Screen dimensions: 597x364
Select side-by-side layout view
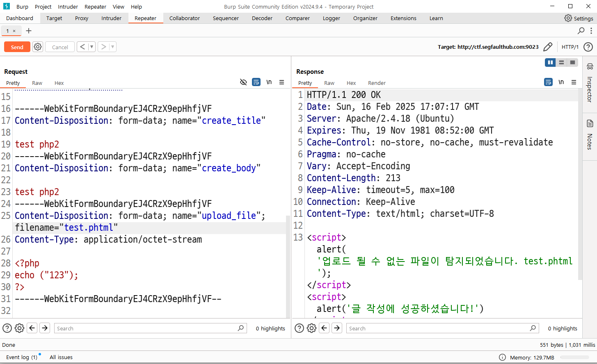(550, 62)
